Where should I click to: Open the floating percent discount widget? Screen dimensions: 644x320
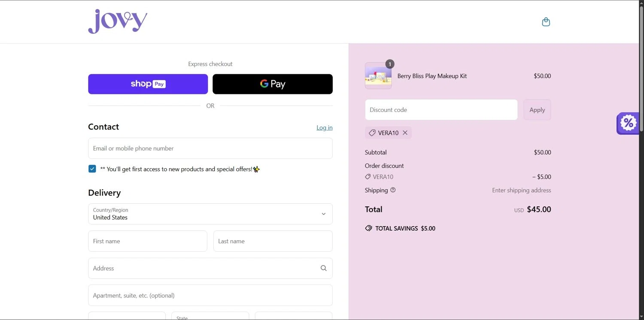tap(628, 124)
